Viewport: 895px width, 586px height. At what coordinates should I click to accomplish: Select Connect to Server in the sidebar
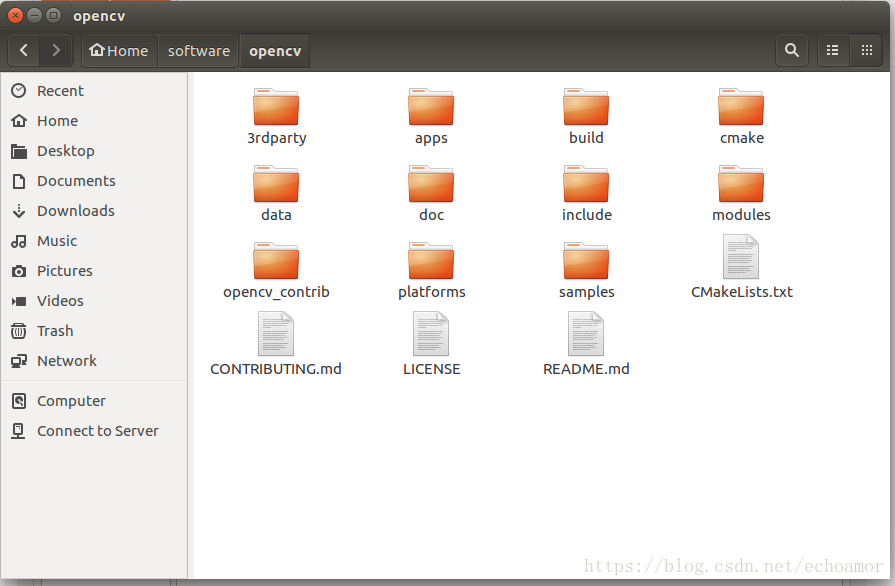(94, 431)
